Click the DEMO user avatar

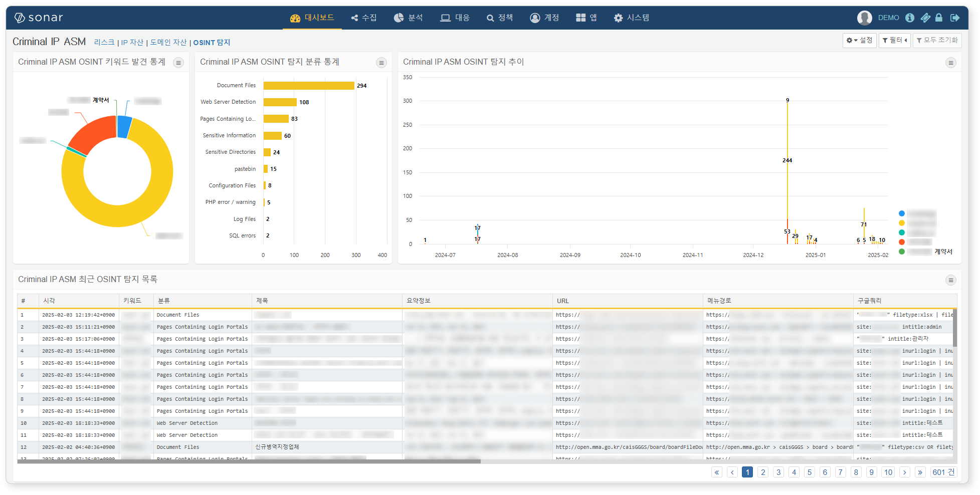tap(865, 18)
